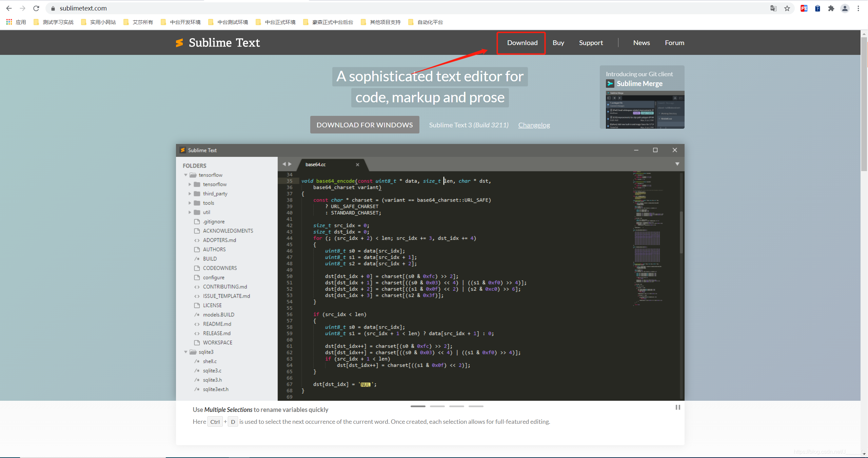Image resolution: width=868 pixels, height=458 pixels.
Task: Open the Chrome extensions puzzle icon
Action: (x=831, y=8)
